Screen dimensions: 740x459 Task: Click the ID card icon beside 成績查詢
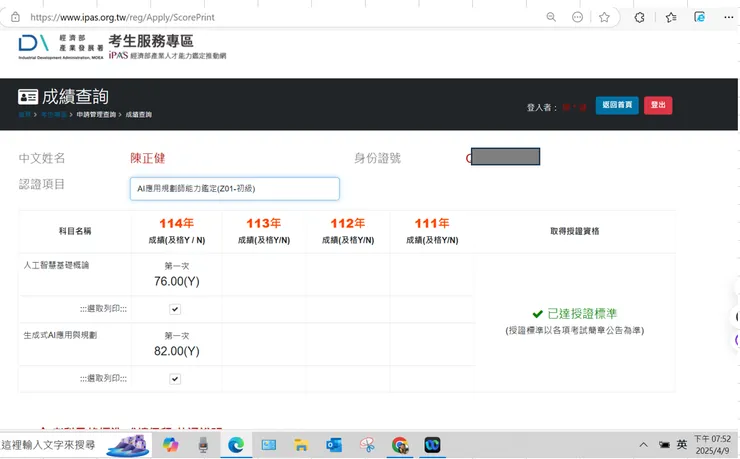28,97
